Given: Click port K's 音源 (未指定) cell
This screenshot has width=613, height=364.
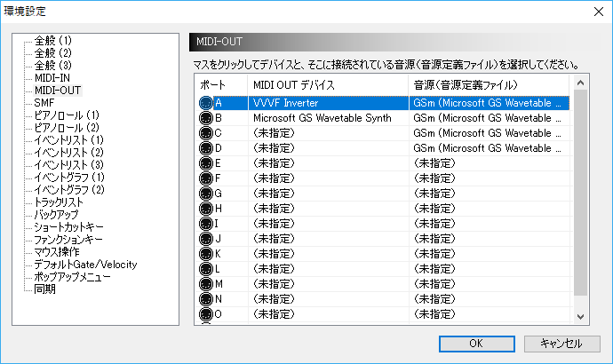Looking at the screenshot, I should click(490, 254).
